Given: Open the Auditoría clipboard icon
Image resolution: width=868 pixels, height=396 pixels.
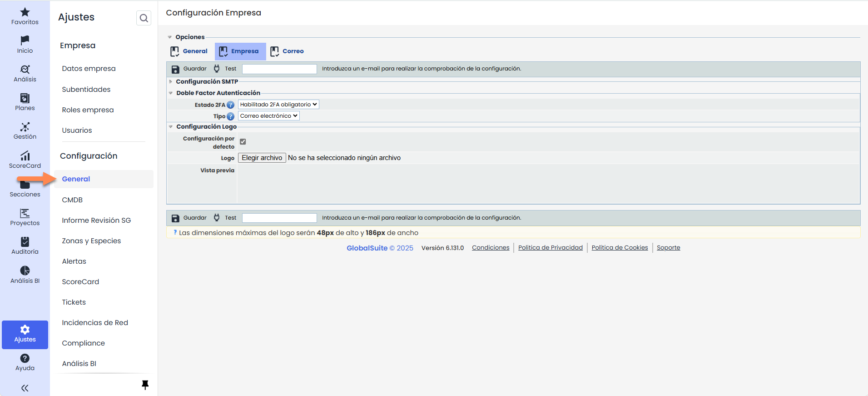Looking at the screenshot, I should [25, 242].
